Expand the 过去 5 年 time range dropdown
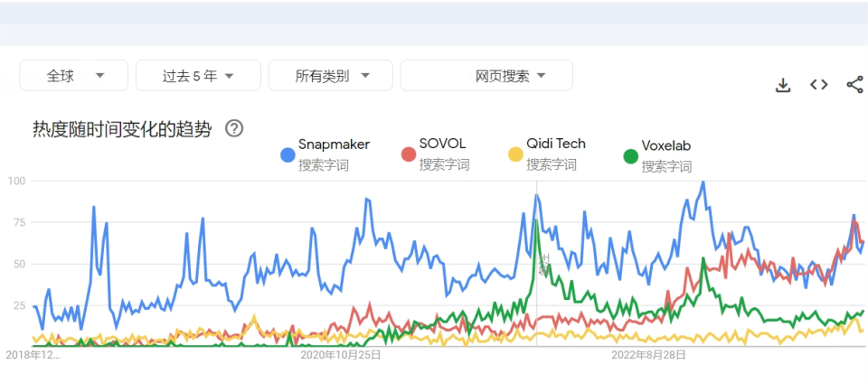This screenshot has height=383, width=868. tap(198, 76)
